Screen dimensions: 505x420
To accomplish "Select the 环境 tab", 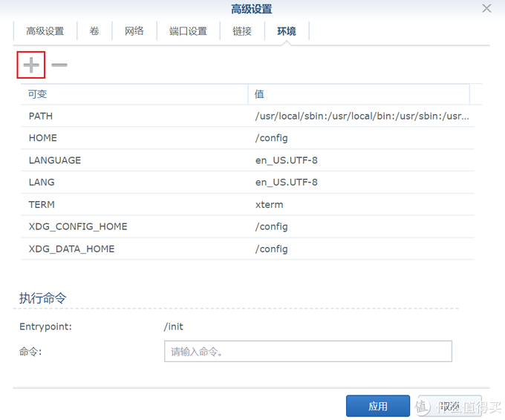I will pos(287,31).
